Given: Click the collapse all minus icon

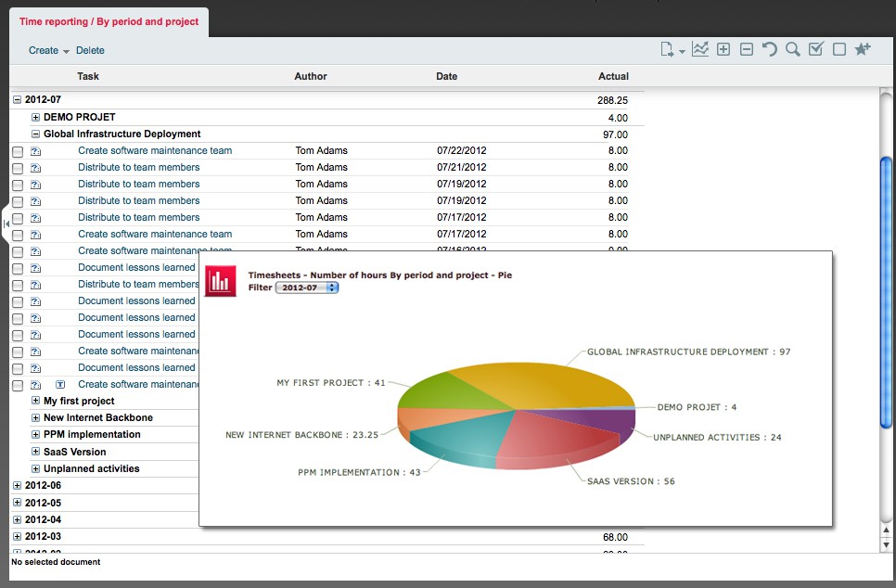Looking at the screenshot, I should (747, 49).
